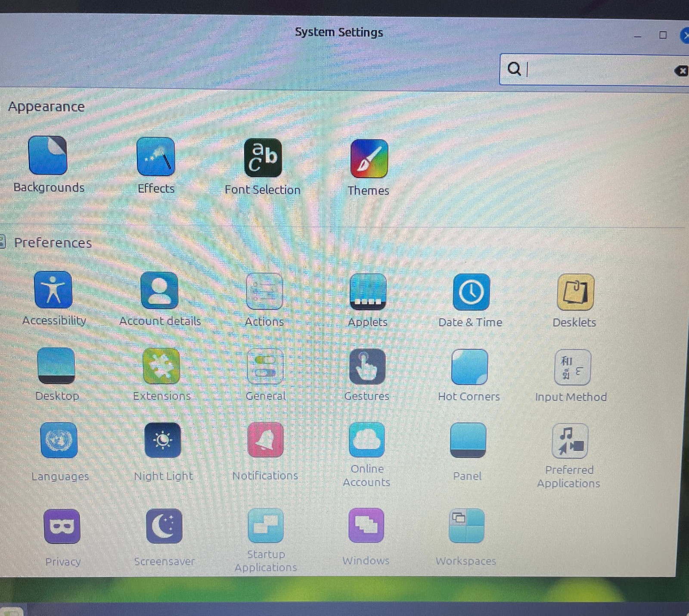The image size is (689, 616).
Task: Click the Appearance section heading
Action: click(x=47, y=107)
